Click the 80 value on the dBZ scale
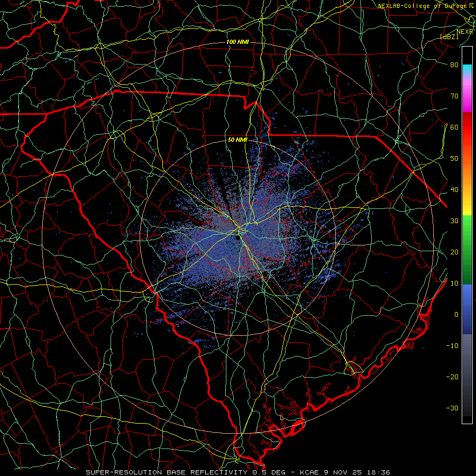Image resolution: width=476 pixels, height=476 pixels. coord(454,65)
